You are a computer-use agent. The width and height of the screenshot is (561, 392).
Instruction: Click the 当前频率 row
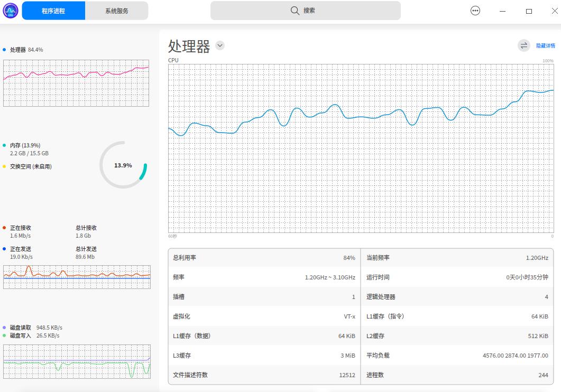click(x=457, y=258)
